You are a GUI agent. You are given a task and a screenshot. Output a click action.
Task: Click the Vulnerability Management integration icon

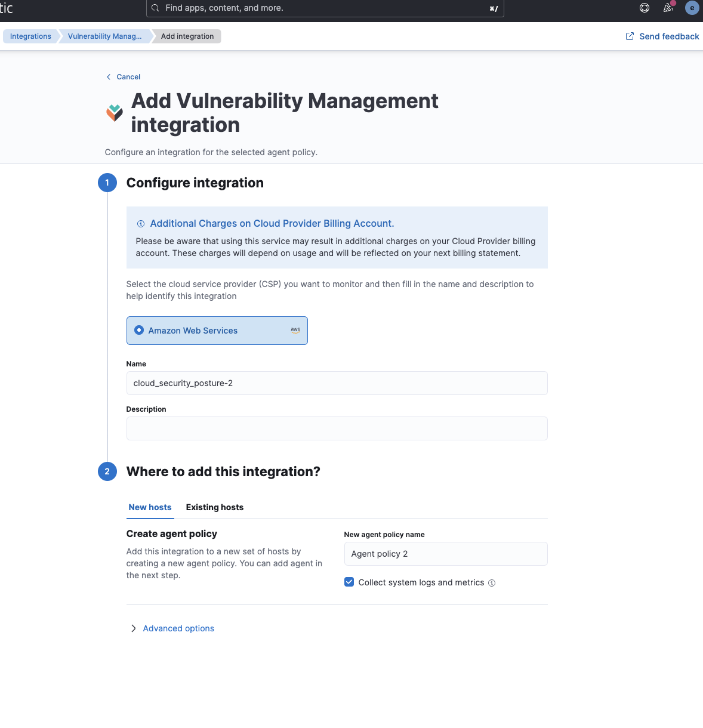point(113,112)
